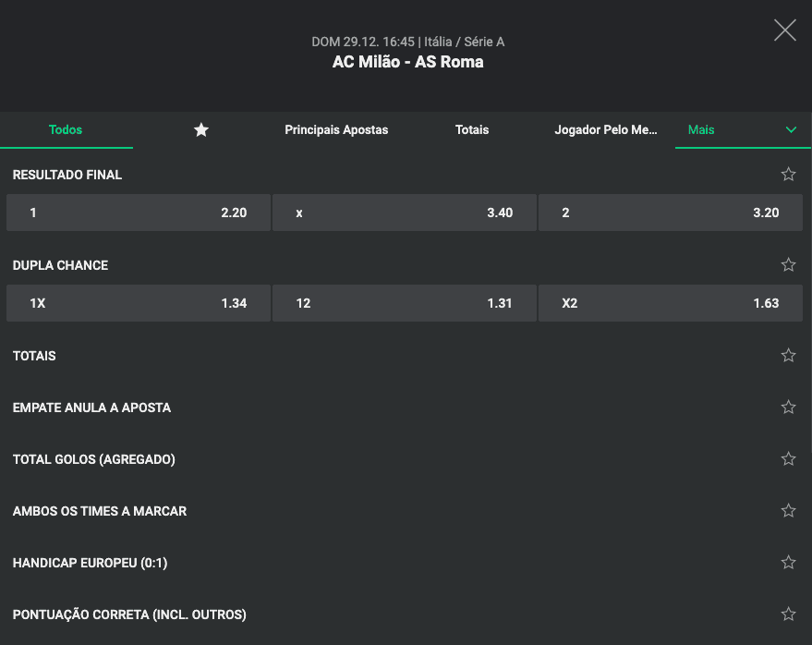The image size is (812, 645).
Task: Expand the Mais dropdown chevron
Action: click(791, 129)
